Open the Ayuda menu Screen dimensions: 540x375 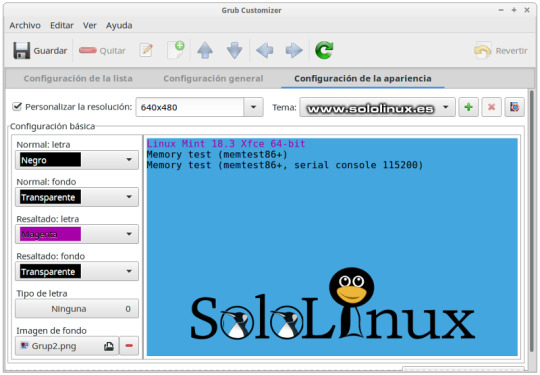119,25
